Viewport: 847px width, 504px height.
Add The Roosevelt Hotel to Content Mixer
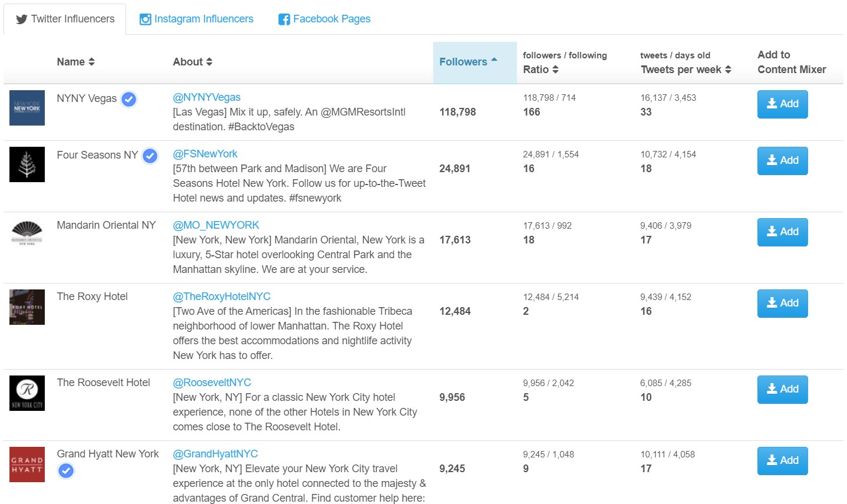pos(782,390)
